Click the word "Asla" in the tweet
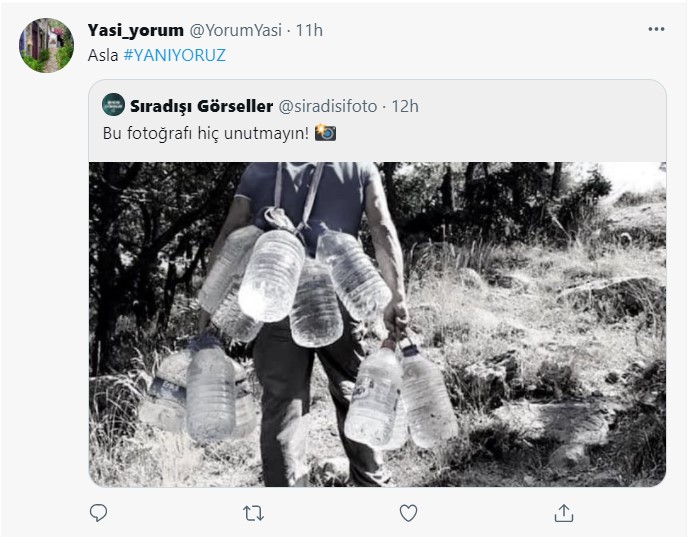 coord(103,55)
